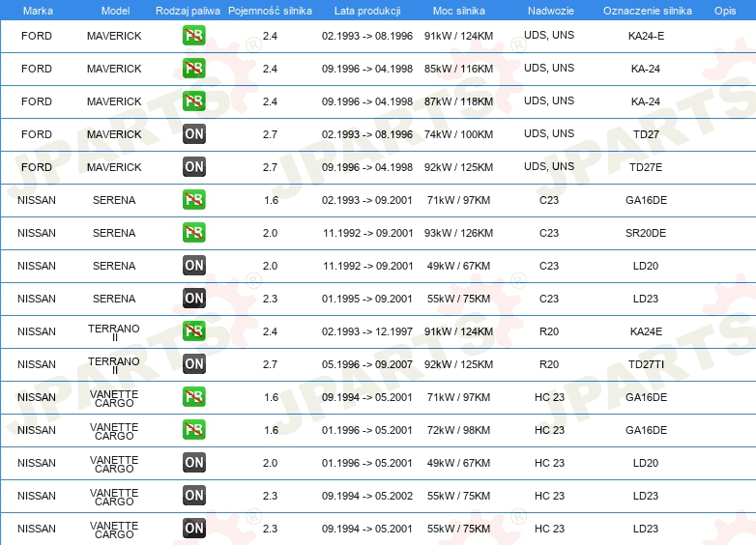Click the Lata produkcji column header
This screenshot has width=756, height=545.
pos(367,11)
